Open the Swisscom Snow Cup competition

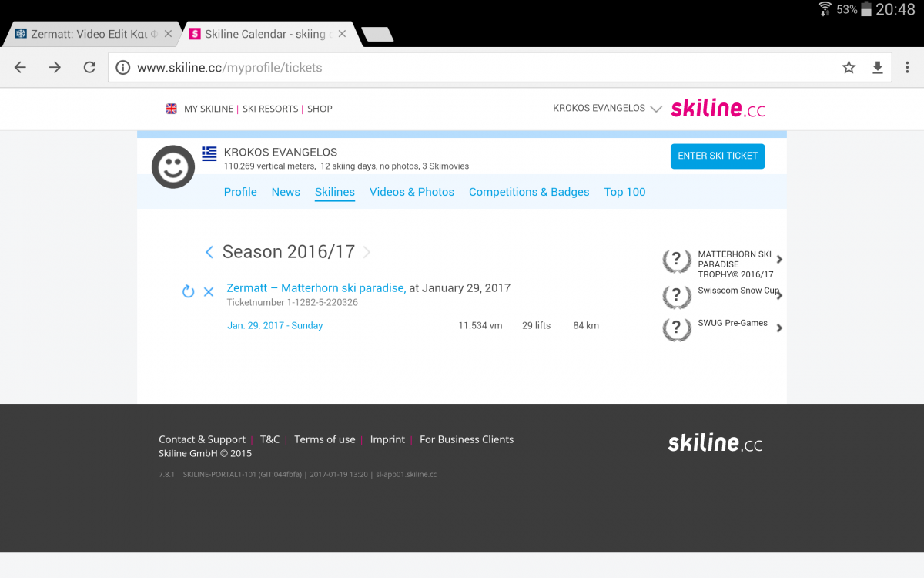[738, 291]
